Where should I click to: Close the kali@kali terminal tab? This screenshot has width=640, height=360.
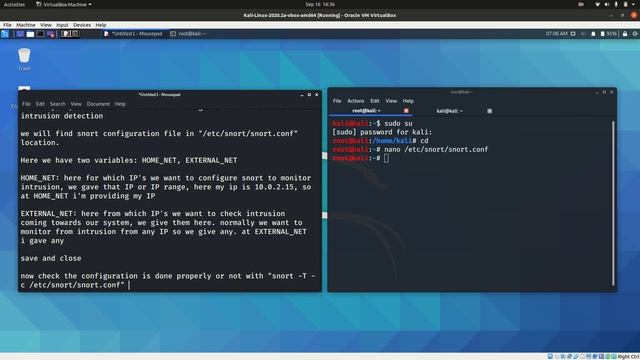(x=489, y=111)
